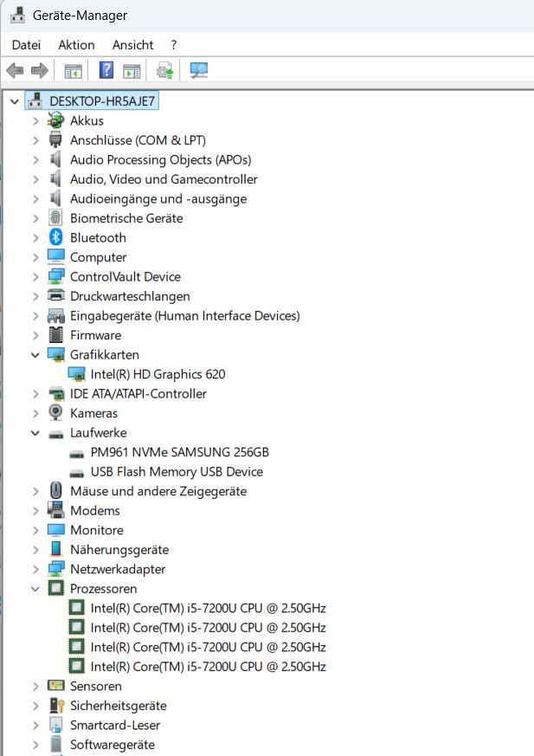
Task: Click the Bluetooth category icon
Action: coord(56,237)
